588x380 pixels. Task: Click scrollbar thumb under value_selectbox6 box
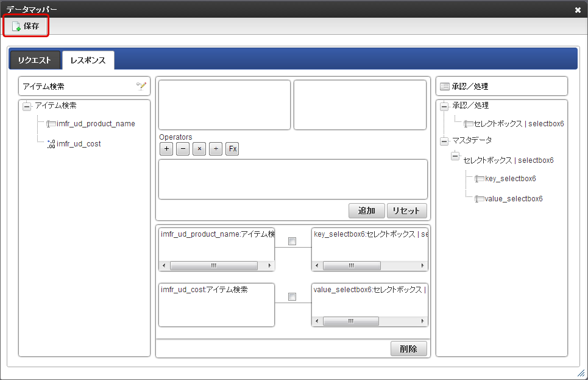click(351, 321)
